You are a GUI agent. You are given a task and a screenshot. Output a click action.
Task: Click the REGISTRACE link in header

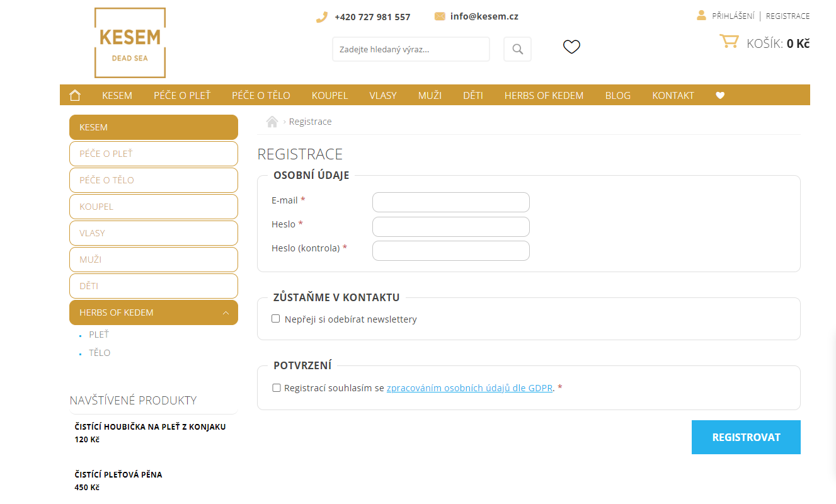[787, 16]
